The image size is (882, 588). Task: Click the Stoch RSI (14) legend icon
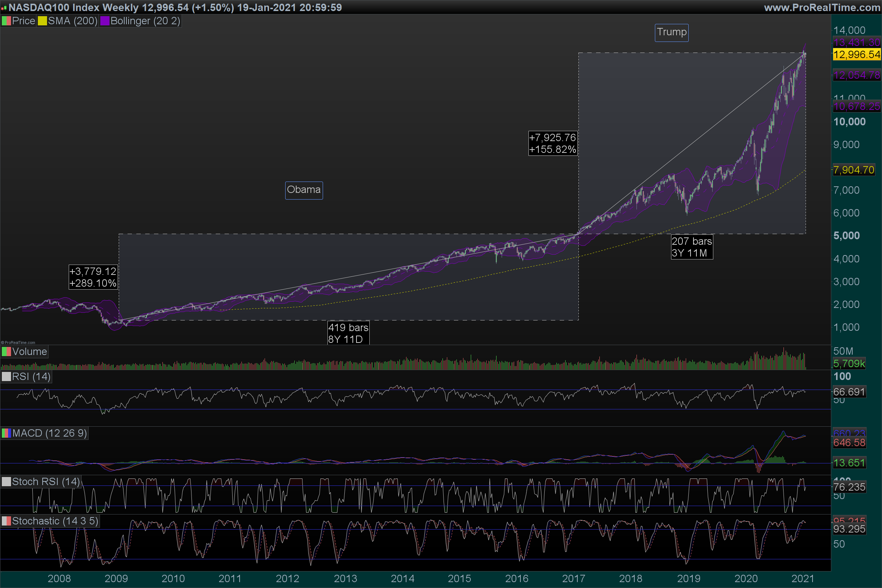(x=6, y=481)
